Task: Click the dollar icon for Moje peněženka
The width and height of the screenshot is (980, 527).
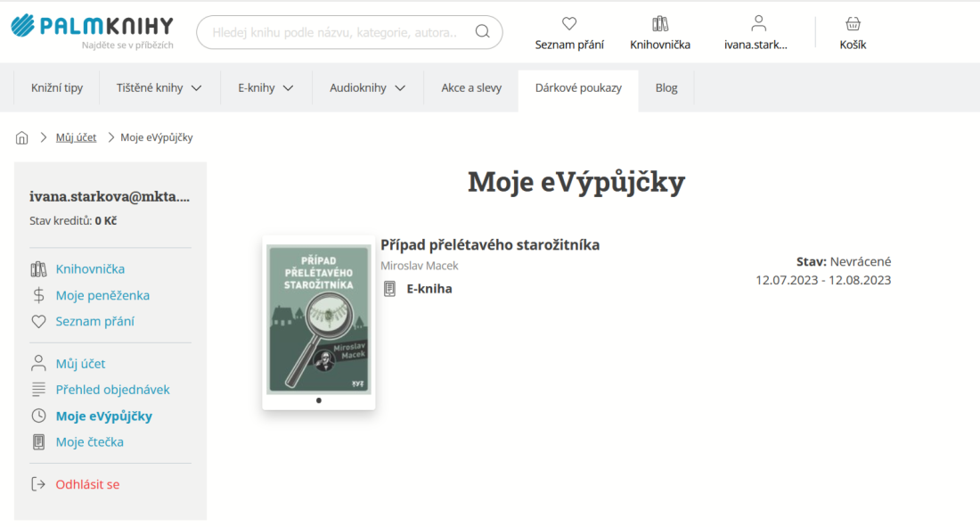Action: point(38,295)
